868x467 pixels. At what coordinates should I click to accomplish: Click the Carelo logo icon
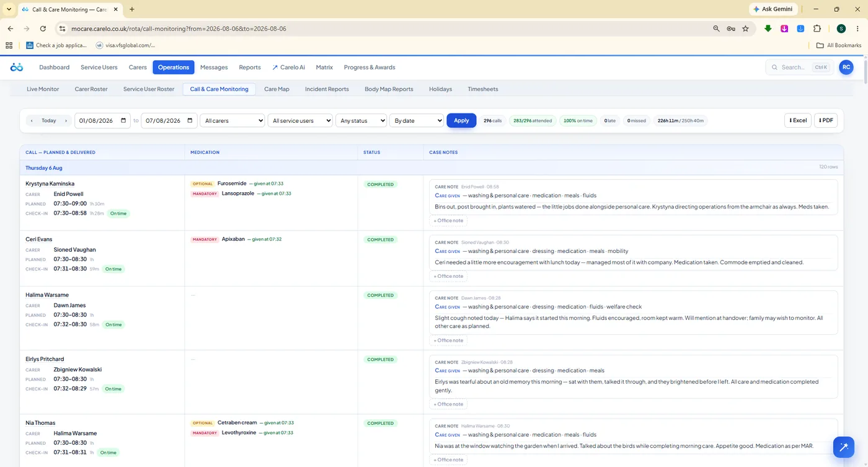(x=17, y=67)
